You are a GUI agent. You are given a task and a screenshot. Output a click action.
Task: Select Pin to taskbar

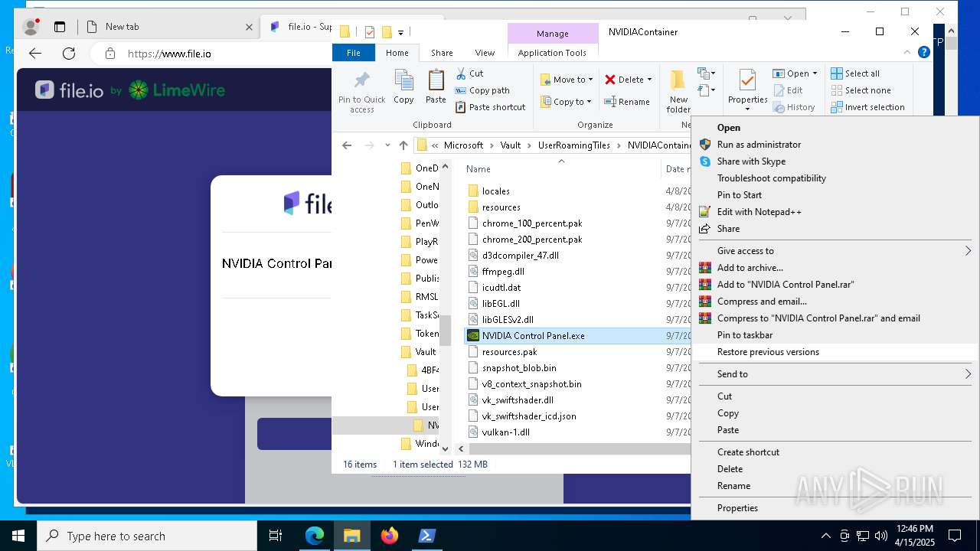745,335
